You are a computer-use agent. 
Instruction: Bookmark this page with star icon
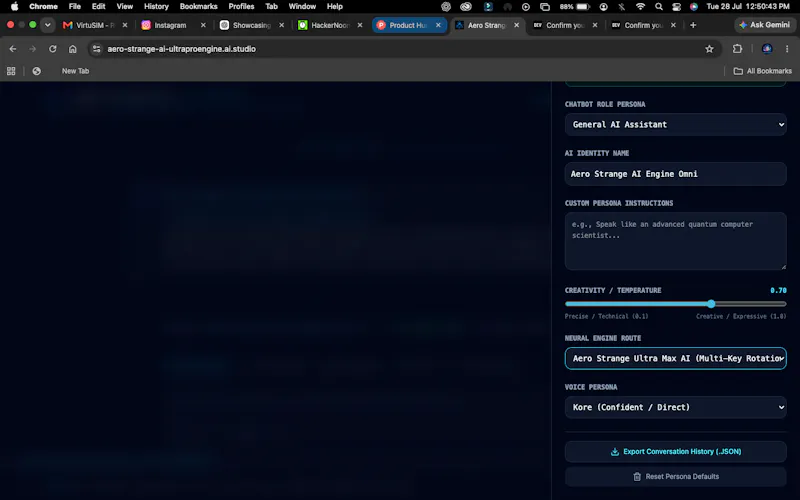point(709,49)
